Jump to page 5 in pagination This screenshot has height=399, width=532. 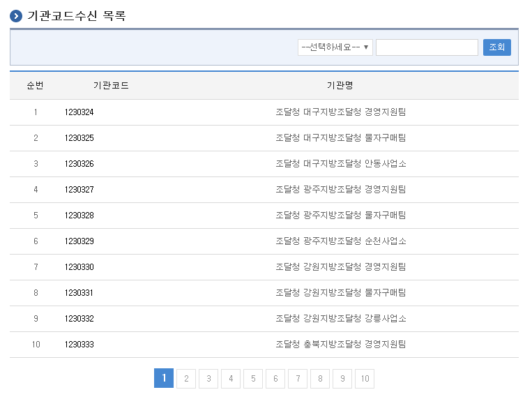click(x=252, y=379)
